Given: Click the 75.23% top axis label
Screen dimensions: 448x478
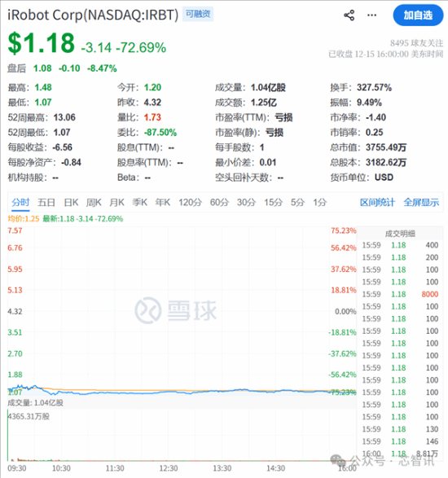Looking at the screenshot, I should (344, 230).
